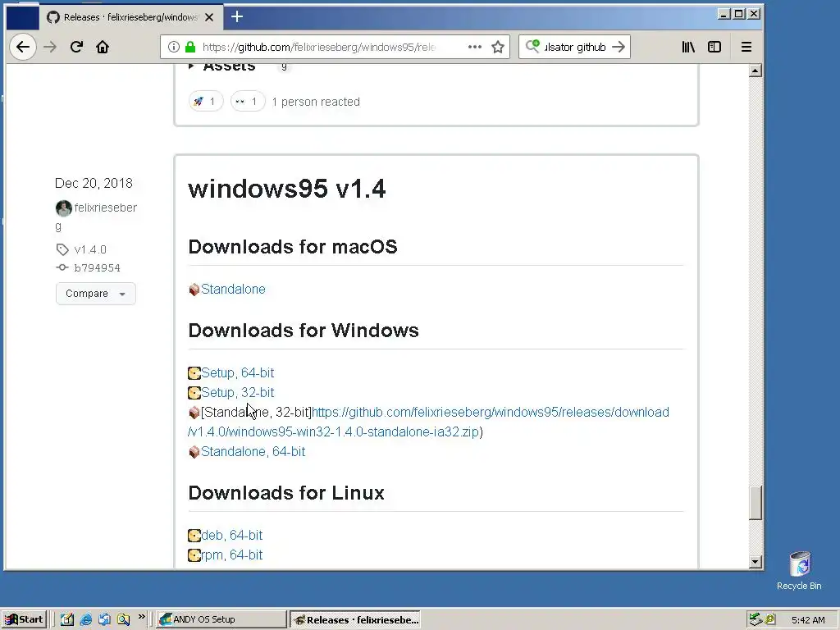Open the Firefox Library icon

[688, 47]
